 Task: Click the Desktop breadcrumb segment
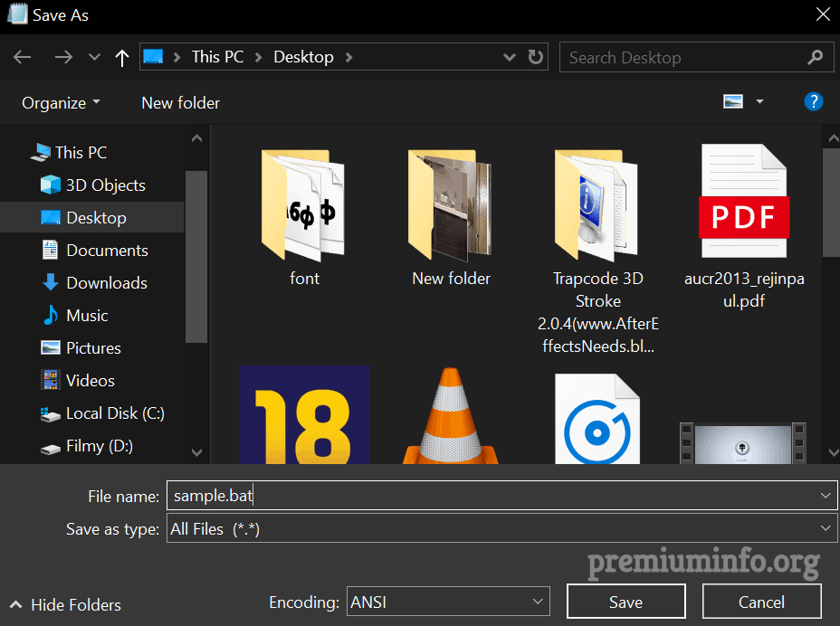[x=303, y=57]
